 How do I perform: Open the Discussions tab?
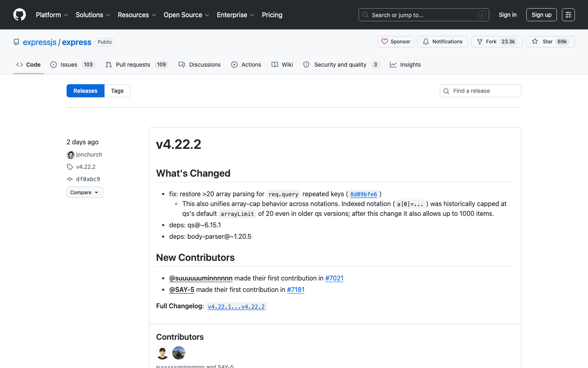(199, 65)
